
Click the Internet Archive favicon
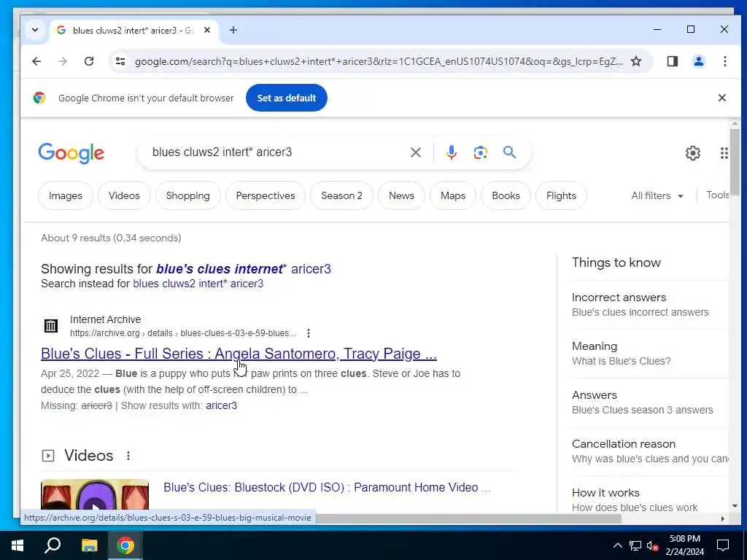51,326
